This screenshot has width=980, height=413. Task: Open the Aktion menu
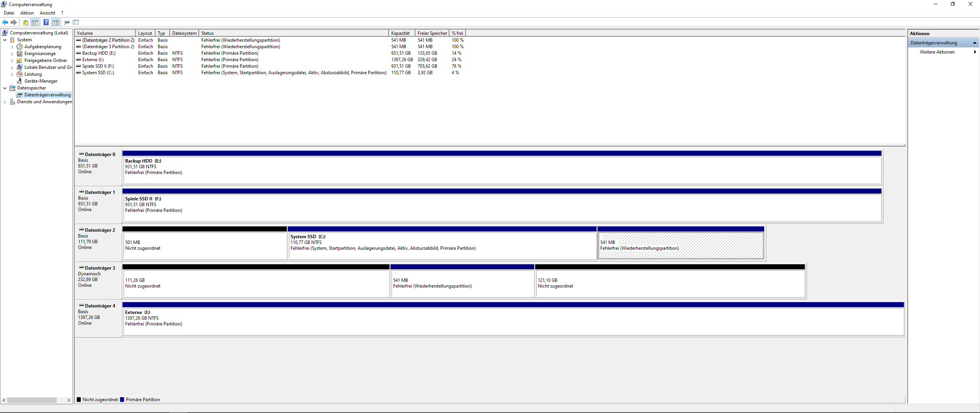click(x=27, y=13)
